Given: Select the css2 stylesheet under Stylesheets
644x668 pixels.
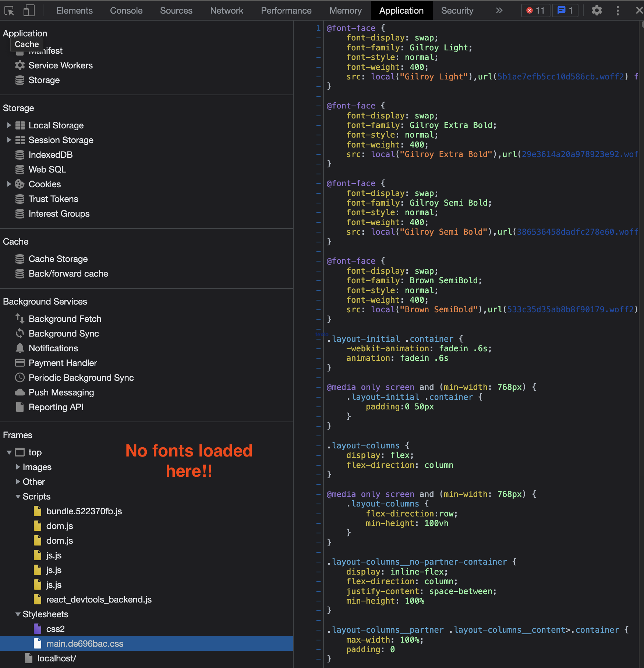Looking at the screenshot, I should (56, 629).
